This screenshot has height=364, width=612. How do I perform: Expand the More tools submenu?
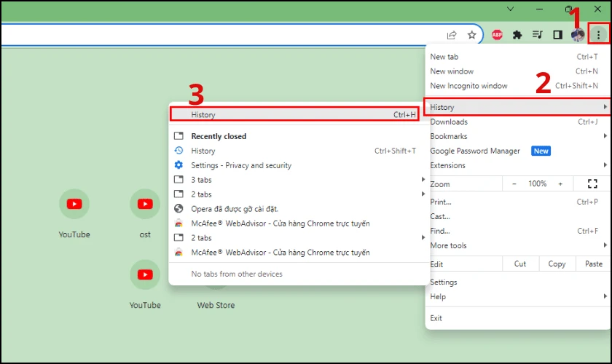point(517,245)
